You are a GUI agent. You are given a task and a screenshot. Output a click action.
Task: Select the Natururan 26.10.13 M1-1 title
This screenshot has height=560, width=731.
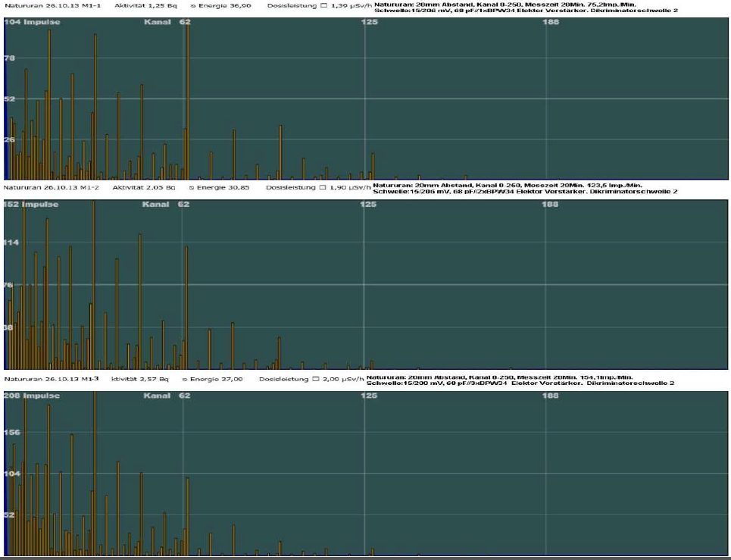tap(52, 6)
